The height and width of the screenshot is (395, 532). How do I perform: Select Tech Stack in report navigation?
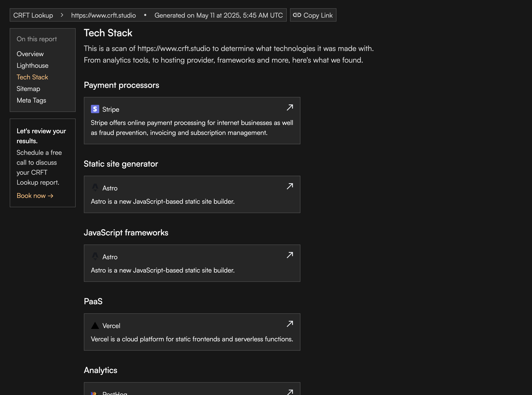[x=32, y=77]
